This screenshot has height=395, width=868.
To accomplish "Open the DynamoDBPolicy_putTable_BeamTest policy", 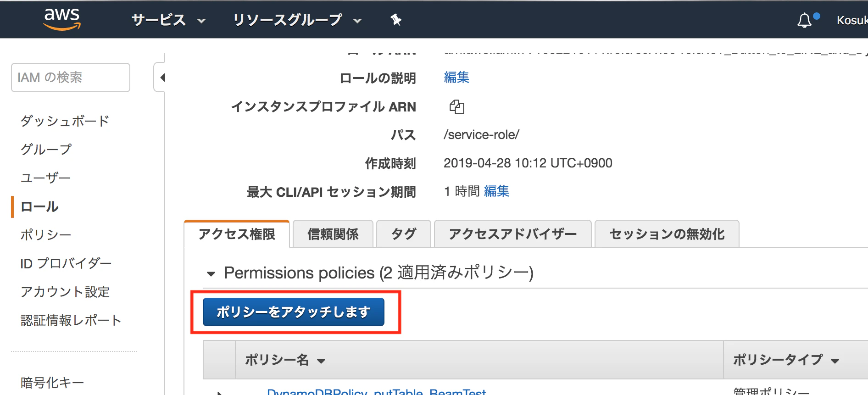I will pyautogui.click(x=376, y=392).
